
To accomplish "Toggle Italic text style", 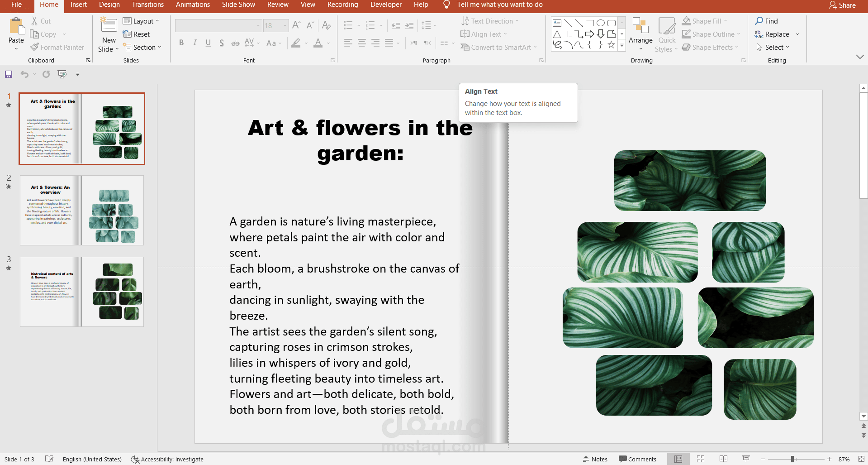I will click(x=194, y=43).
